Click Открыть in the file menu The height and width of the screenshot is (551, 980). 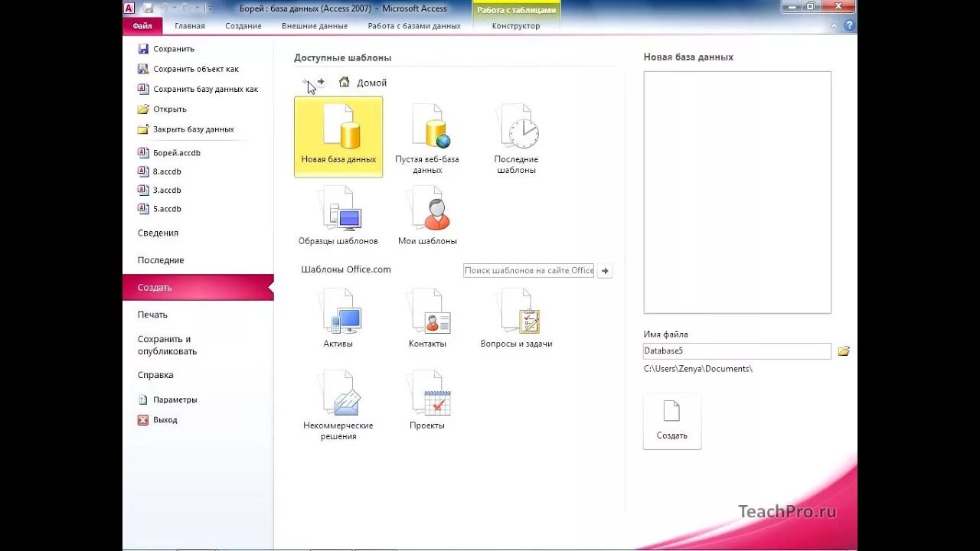tap(162, 109)
